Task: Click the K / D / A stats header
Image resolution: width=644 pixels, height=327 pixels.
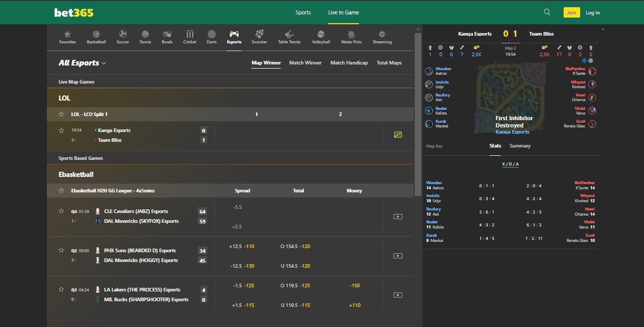Action: pyautogui.click(x=511, y=165)
